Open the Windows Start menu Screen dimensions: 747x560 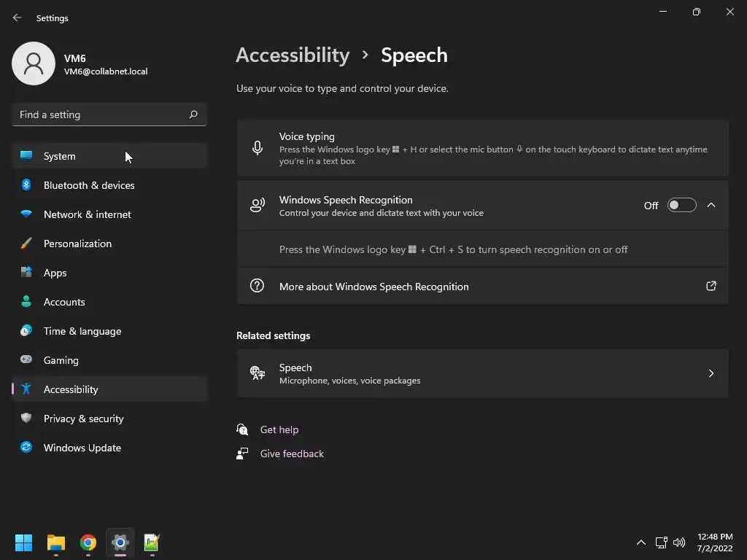pos(23,542)
